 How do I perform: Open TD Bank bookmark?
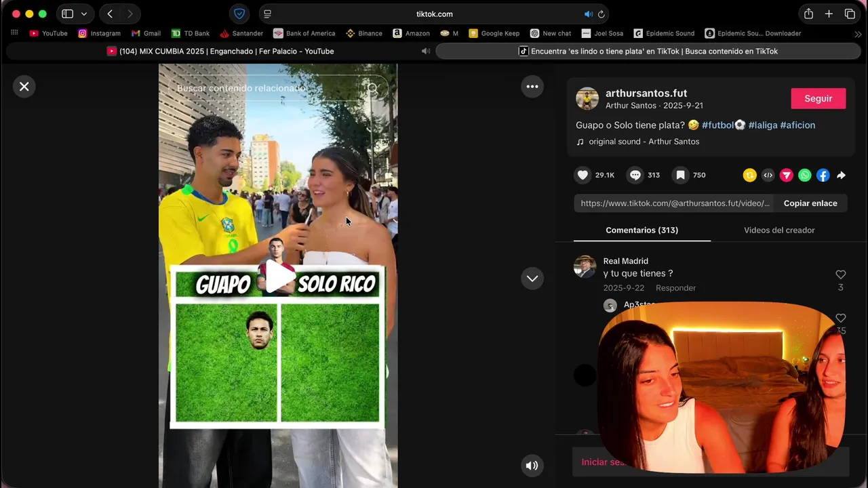[190, 33]
